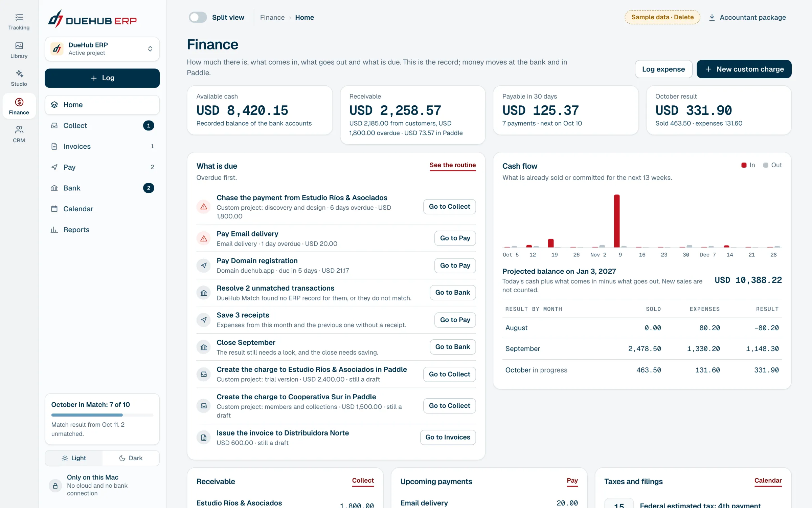Click the tall Nov 9 cash flow bar
The height and width of the screenshot is (508, 812).
tap(617, 221)
